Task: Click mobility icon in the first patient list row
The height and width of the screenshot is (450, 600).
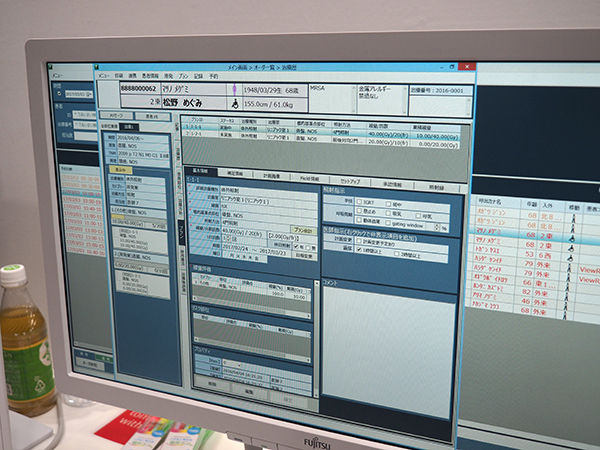Action: pos(573,210)
